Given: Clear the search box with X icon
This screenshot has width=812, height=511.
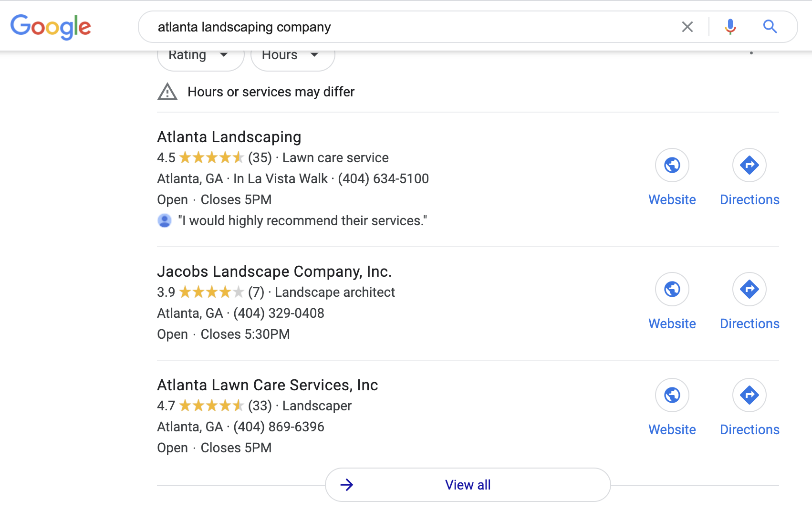Looking at the screenshot, I should click(x=687, y=27).
